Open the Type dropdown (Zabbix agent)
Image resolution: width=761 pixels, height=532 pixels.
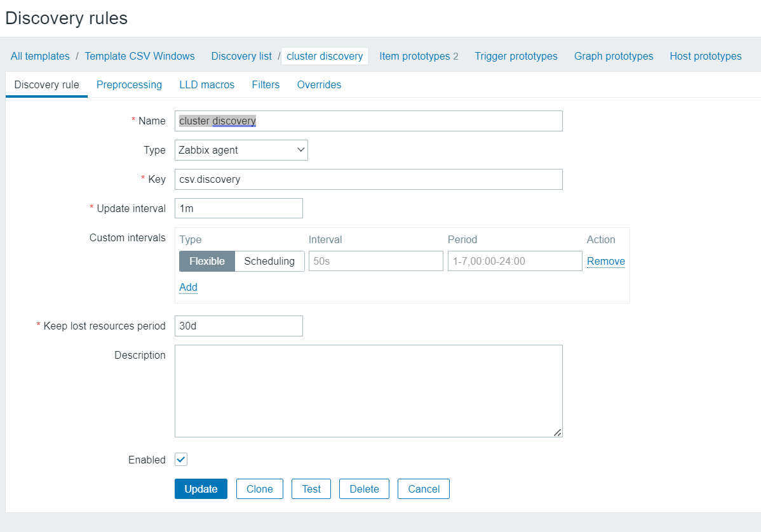[241, 150]
